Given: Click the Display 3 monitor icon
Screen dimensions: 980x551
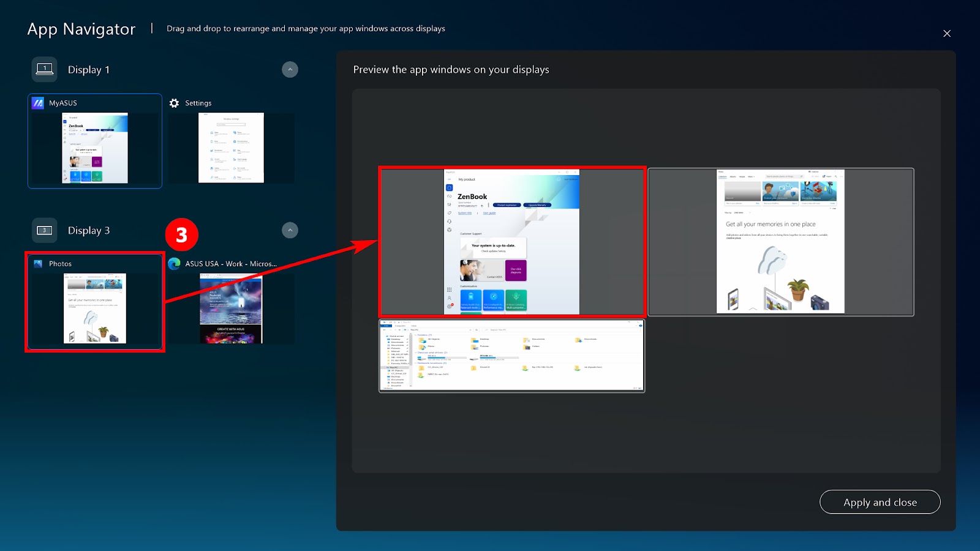Looking at the screenshot, I should pyautogui.click(x=45, y=230).
